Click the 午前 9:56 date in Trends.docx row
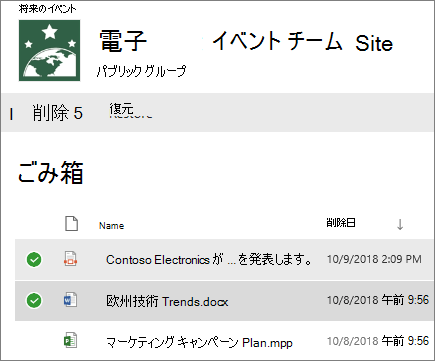The image size is (435, 361). click(x=378, y=300)
